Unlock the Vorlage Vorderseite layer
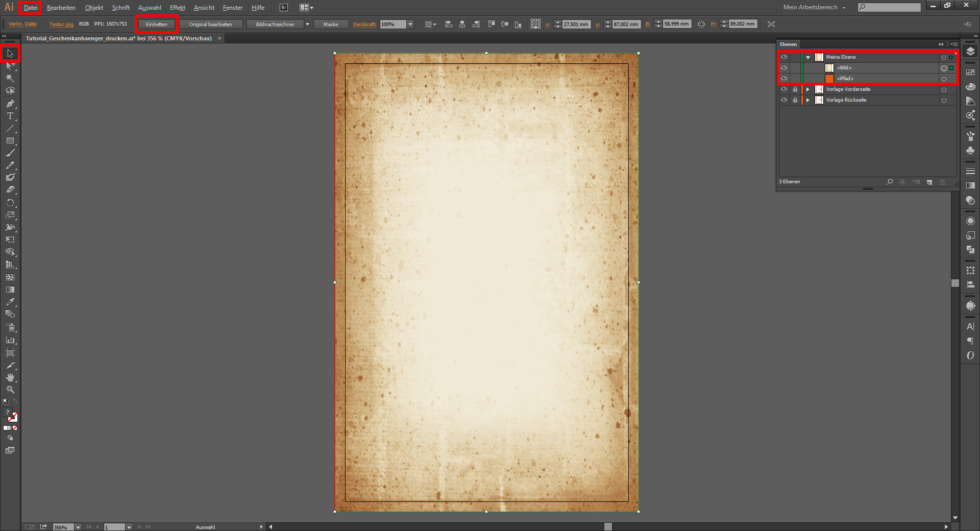This screenshot has height=531, width=980. click(x=795, y=89)
